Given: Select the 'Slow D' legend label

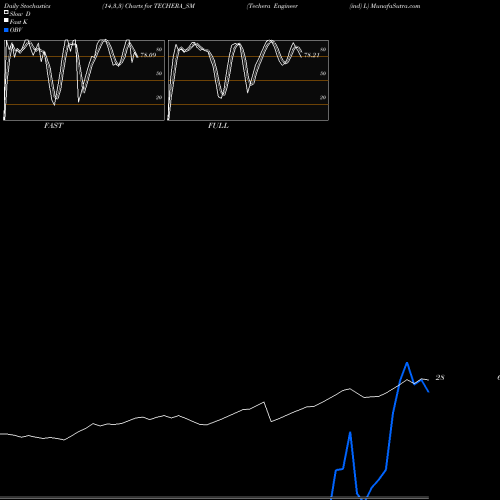Looking at the screenshot, I should (x=20, y=14).
